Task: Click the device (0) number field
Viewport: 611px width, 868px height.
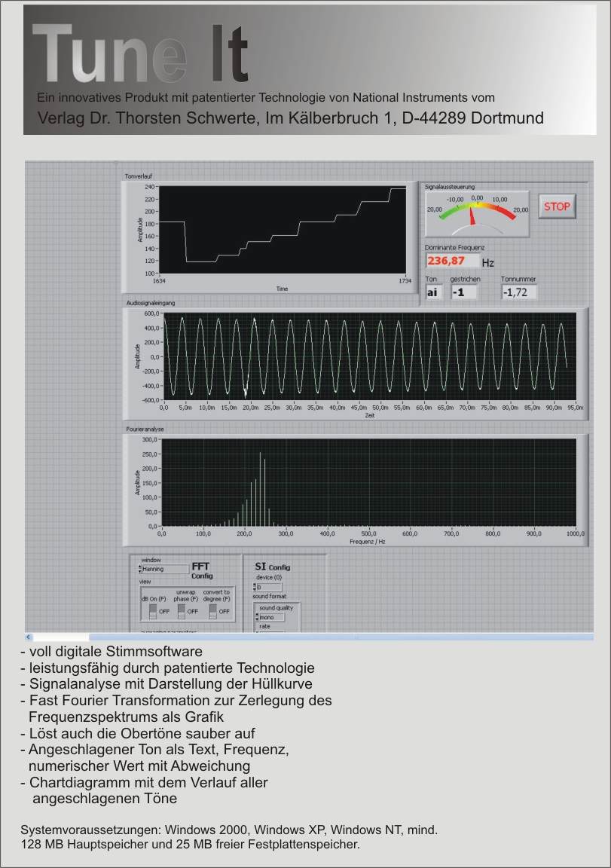Action: coord(270,588)
